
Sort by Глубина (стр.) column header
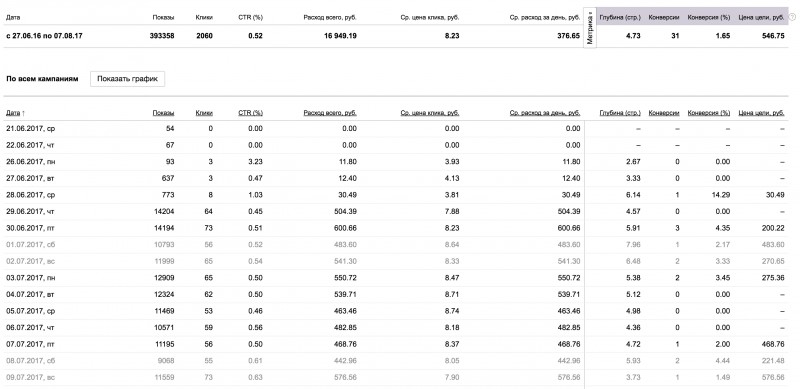click(620, 113)
